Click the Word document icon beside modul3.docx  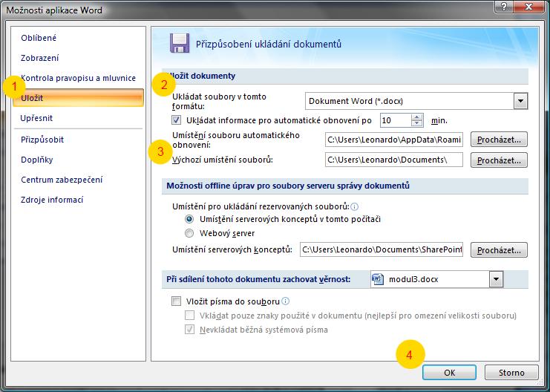pyautogui.click(x=378, y=279)
